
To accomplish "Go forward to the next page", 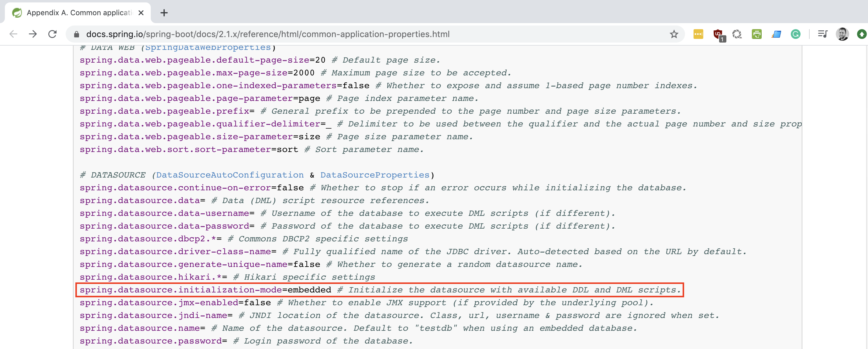I will (x=33, y=34).
